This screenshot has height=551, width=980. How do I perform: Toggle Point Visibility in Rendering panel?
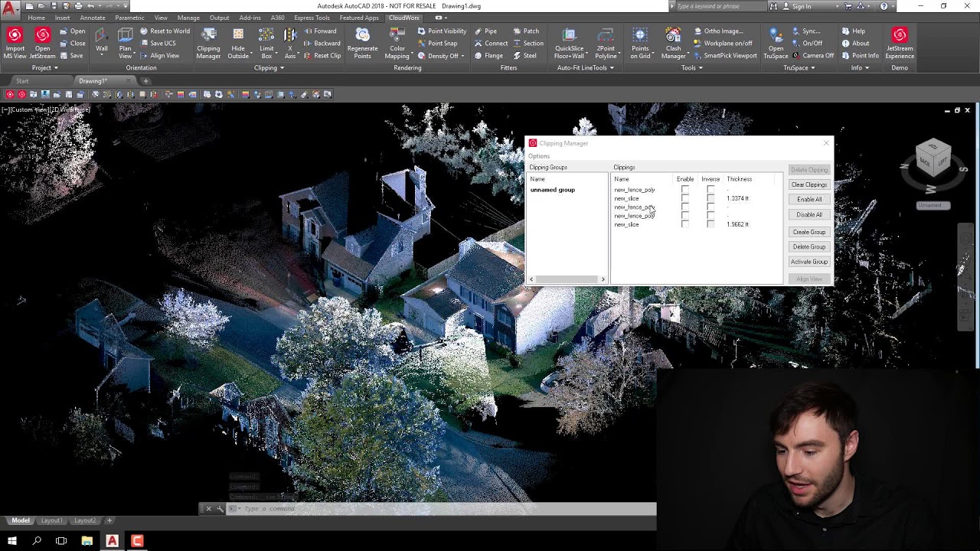442,31
